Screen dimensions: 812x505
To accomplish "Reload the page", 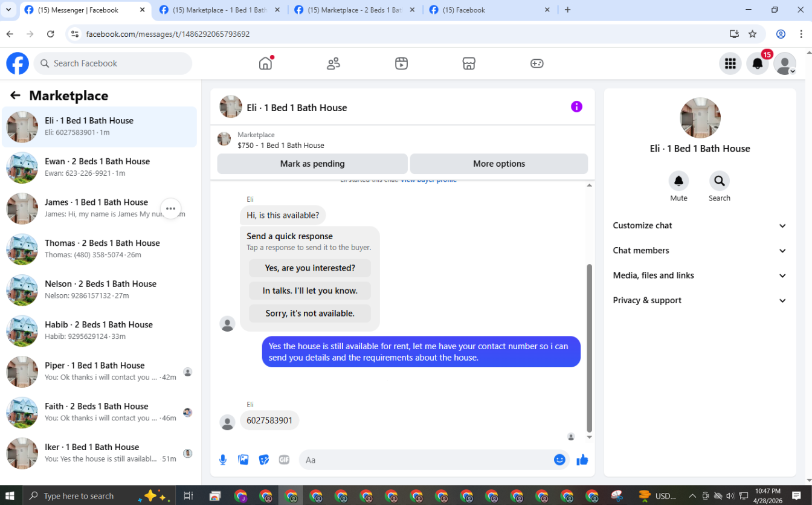I will 51,34.
